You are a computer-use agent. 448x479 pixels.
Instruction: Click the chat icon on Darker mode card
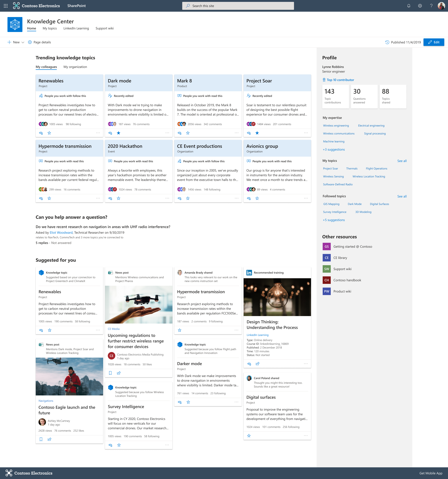coord(180,402)
